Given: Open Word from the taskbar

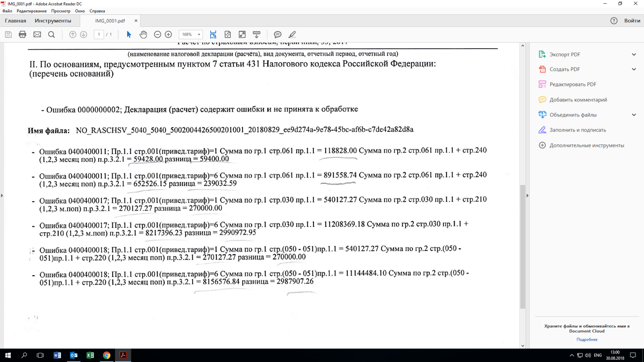Looking at the screenshot, I should point(57,355).
